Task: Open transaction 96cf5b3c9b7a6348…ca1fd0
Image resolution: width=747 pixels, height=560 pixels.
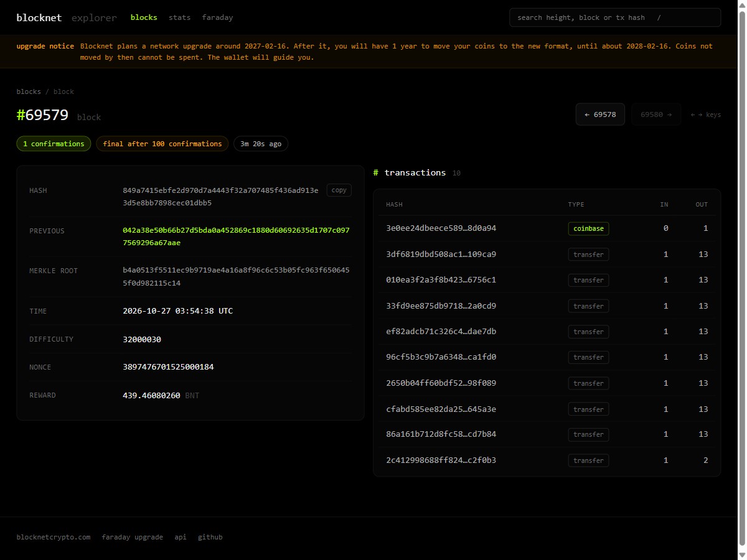Action: pos(441,357)
